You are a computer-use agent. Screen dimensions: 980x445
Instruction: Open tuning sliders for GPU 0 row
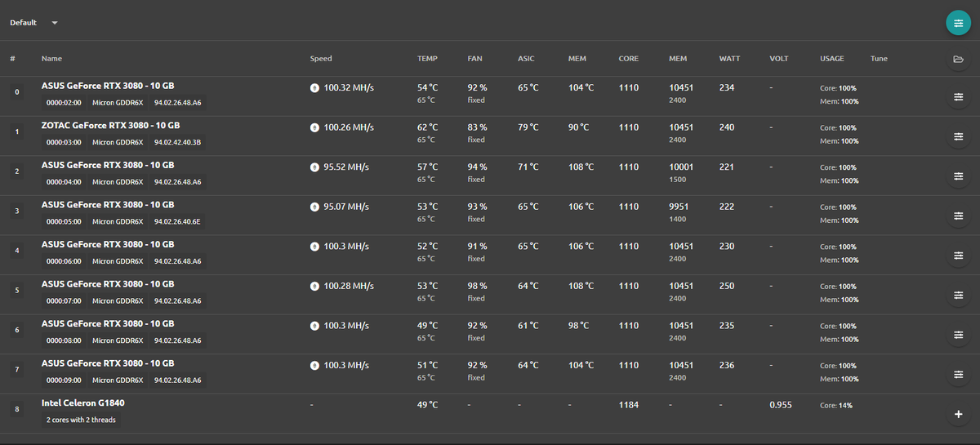click(x=958, y=98)
